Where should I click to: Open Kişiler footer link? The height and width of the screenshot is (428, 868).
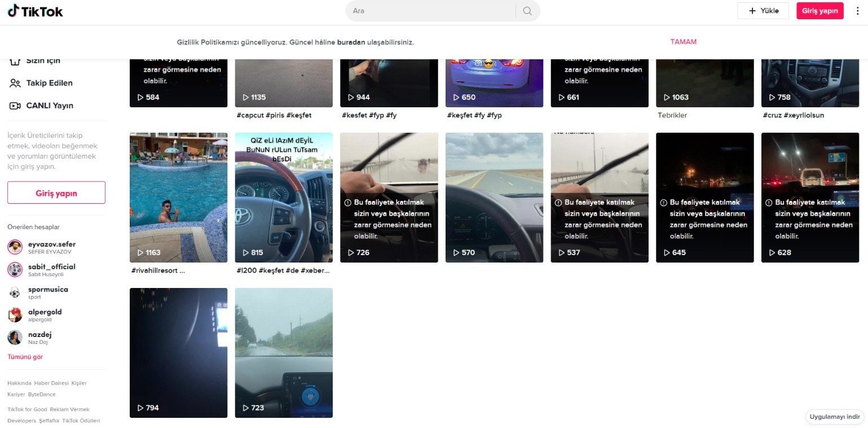(79, 383)
